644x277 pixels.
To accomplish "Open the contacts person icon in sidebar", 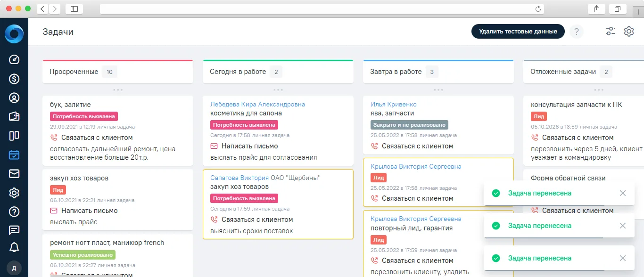I will 14,98.
